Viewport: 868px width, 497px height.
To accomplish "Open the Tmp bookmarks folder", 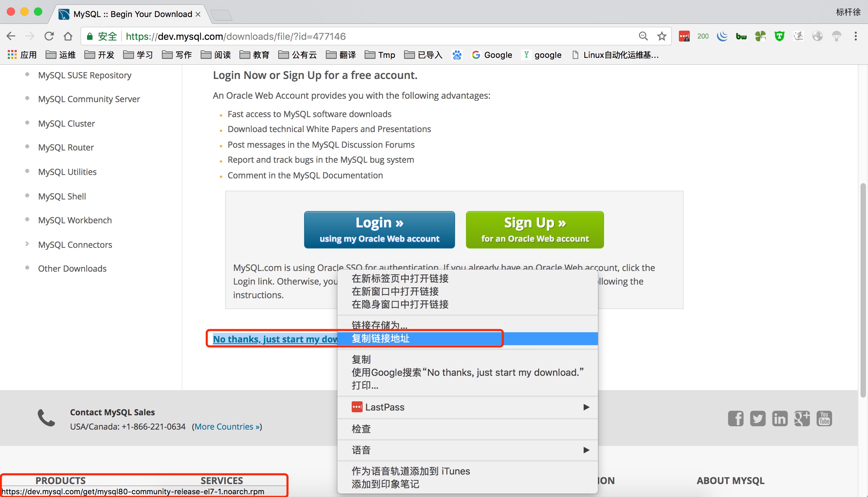I will tap(380, 54).
